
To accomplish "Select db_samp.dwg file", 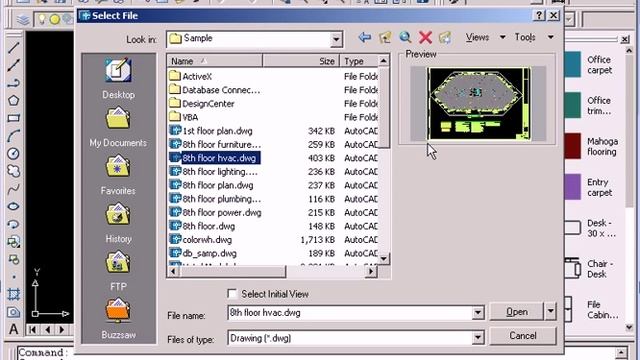I will click(x=203, y=253).
